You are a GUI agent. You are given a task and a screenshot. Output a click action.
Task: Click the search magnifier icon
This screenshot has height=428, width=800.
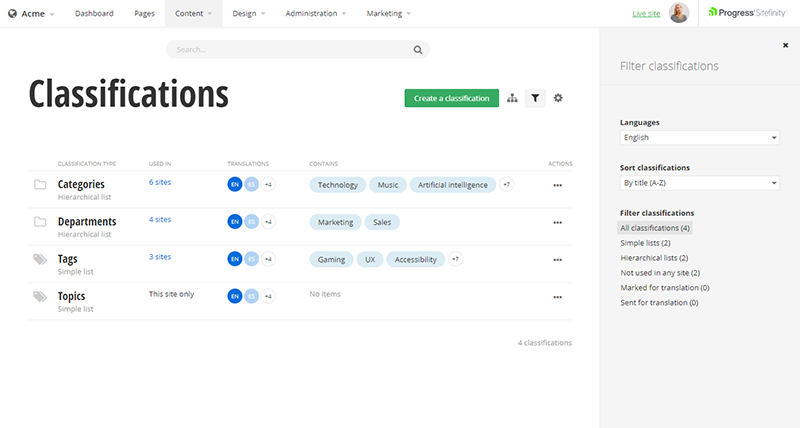click(x=418, y=50)
